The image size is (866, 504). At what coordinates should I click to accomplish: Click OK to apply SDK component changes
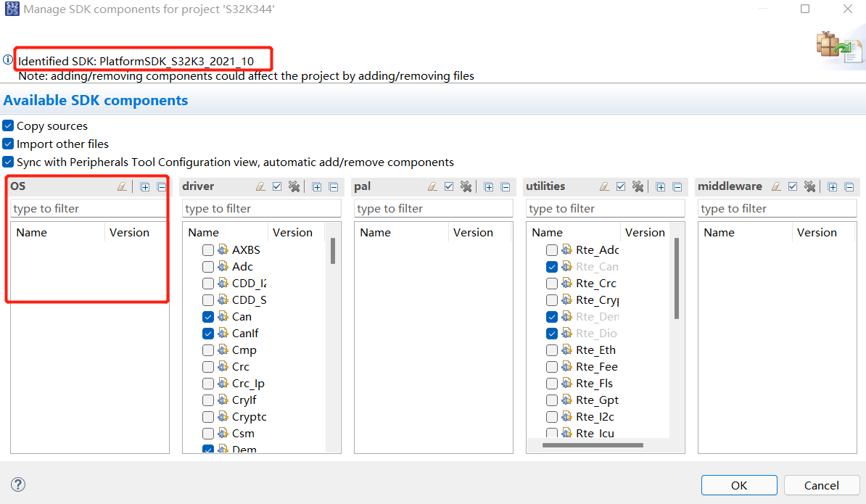pyautogui.click(x=739, y=485)
